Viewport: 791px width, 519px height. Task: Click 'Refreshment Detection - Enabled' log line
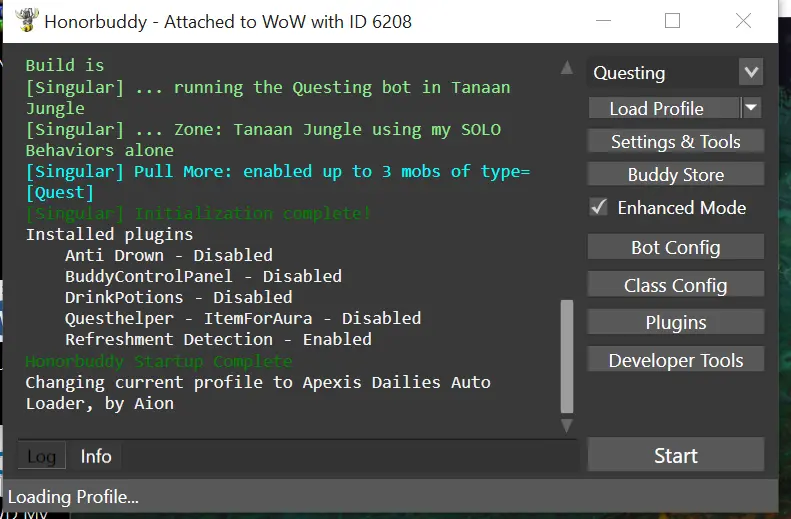point(218,339)
